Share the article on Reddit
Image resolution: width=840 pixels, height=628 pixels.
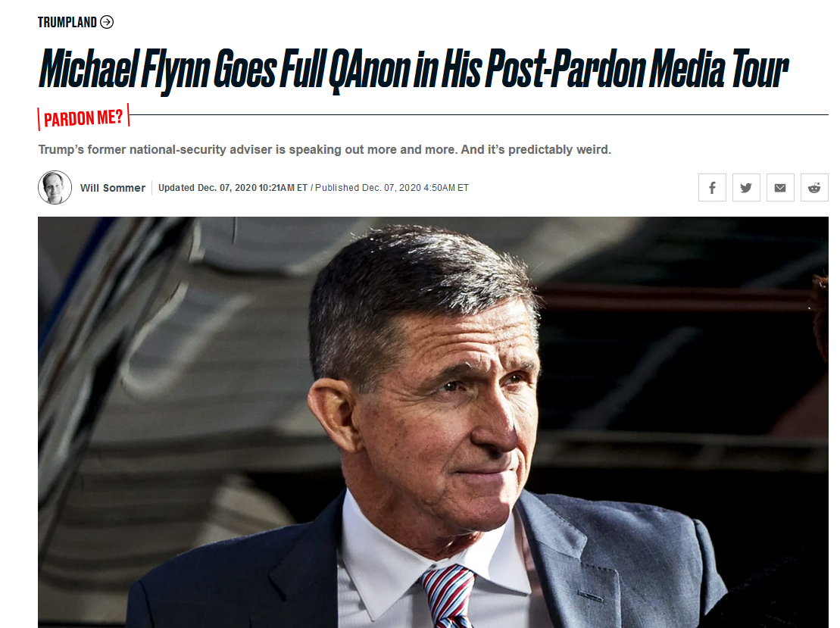point(814,188)
